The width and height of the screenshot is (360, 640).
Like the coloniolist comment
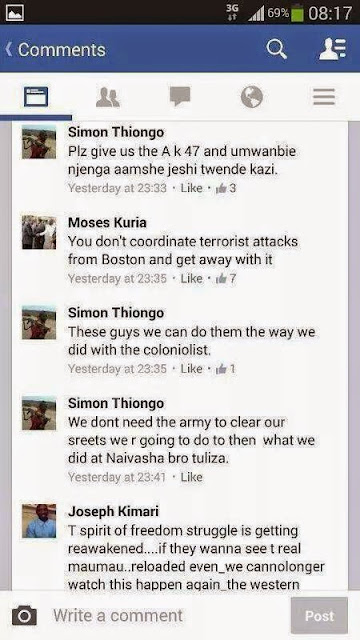tap(191, 369)
